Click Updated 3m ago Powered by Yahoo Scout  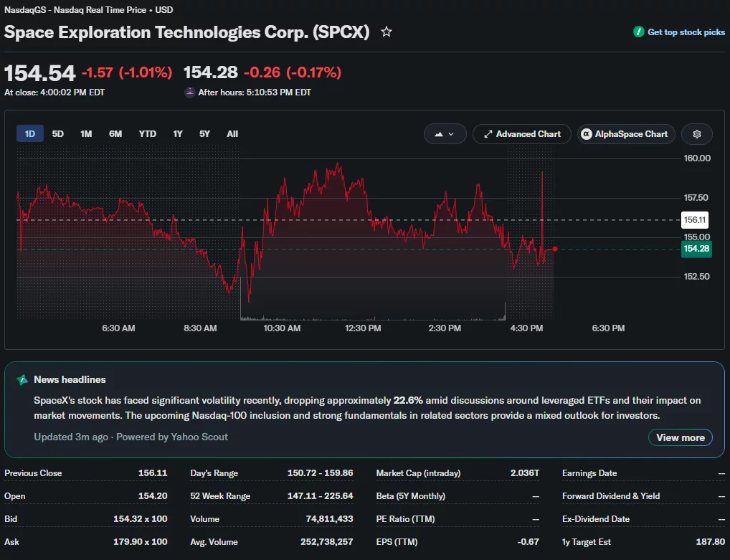tap(131, 437)
